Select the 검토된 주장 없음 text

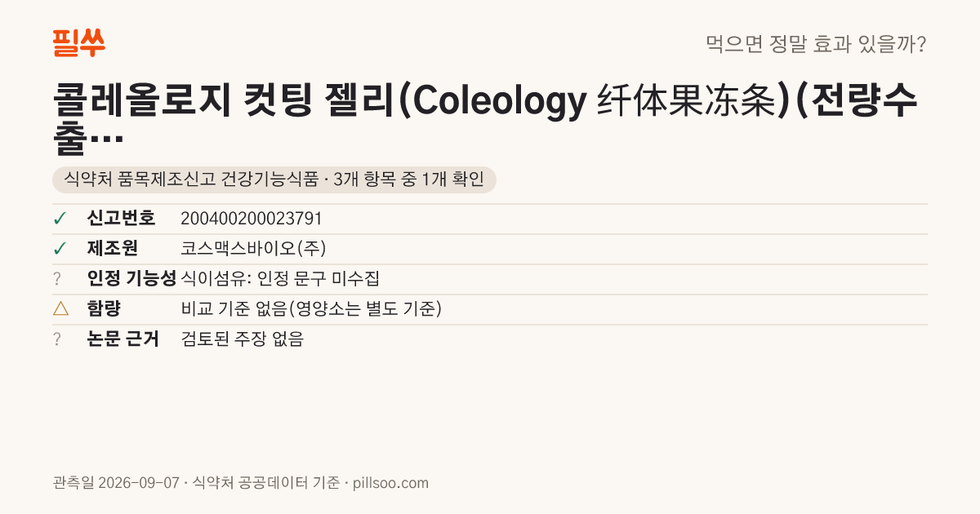243,339
